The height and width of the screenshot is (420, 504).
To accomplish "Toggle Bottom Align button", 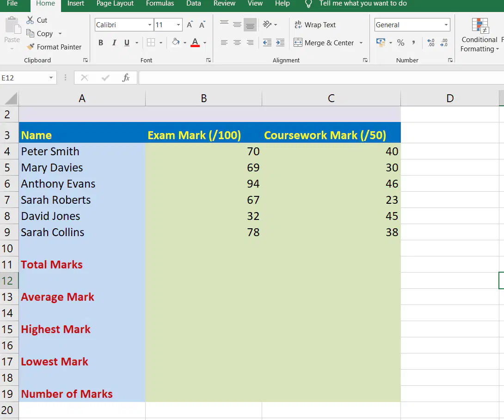I will pyautogui.click(x=250, y=24).
